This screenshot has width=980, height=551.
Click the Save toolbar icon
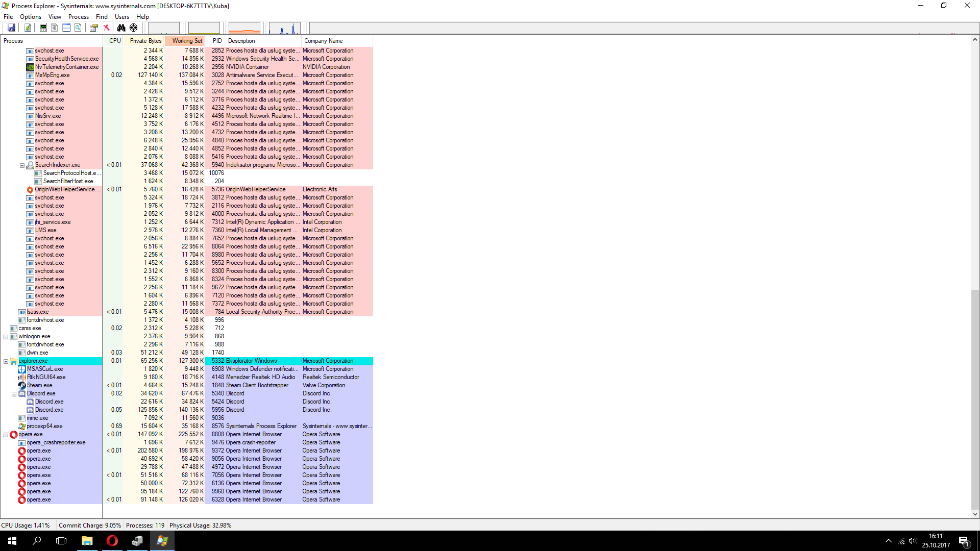(x=11, y=28)
